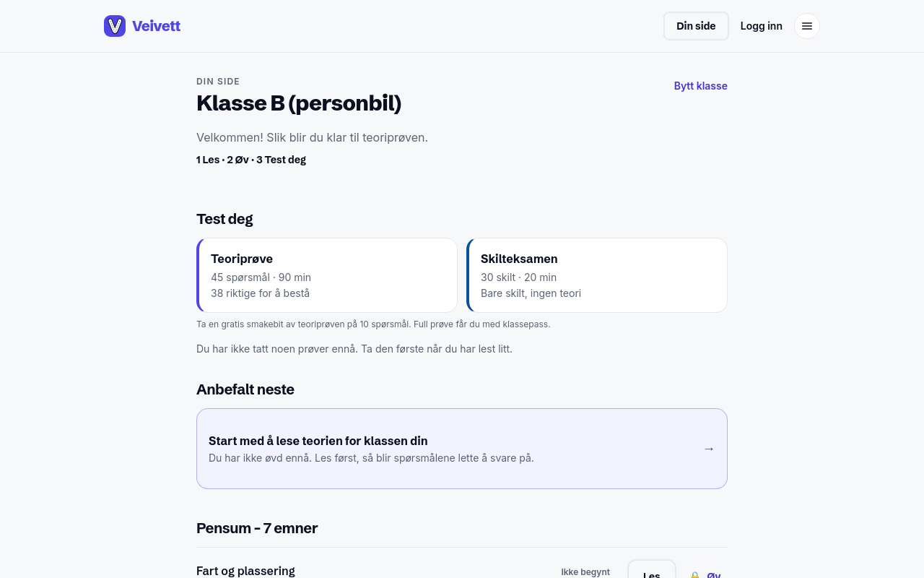Switch class via Bytt klasse

700,86
